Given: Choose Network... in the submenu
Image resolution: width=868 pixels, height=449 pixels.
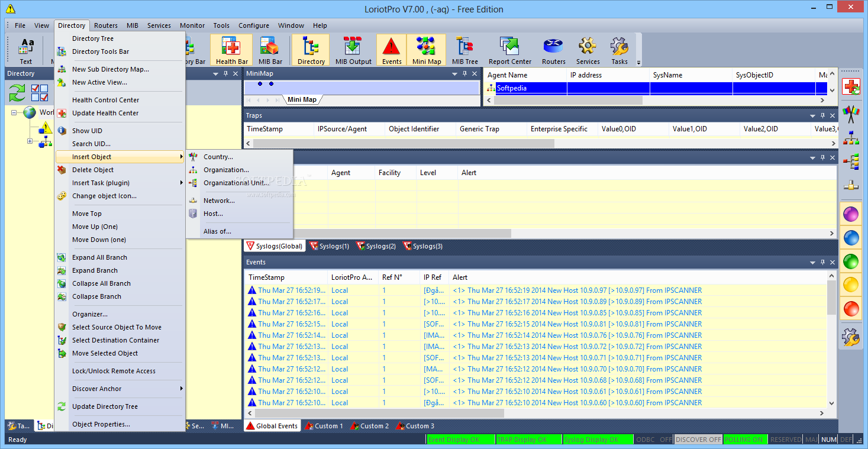Looking at the screenshot, I should [x=239, y=201].
